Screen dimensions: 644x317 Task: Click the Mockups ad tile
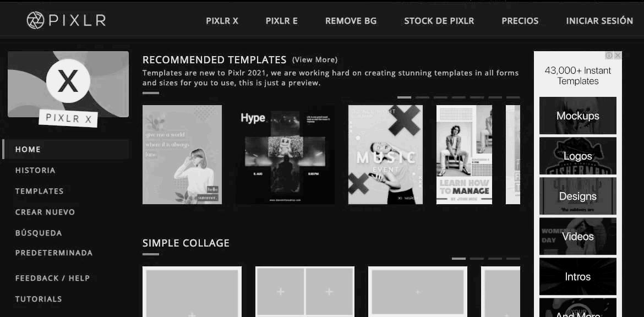(x=577, y=116)
